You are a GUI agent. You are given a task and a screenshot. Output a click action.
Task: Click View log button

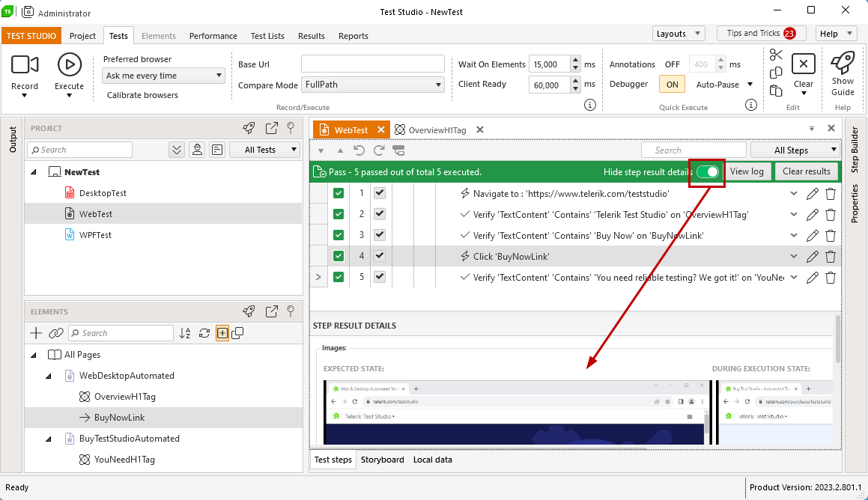pos(746,171)
